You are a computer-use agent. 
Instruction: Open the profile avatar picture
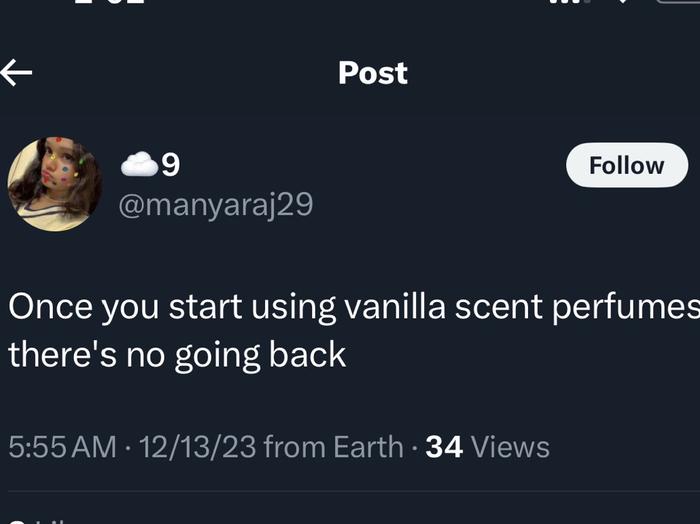coord(54,184)
